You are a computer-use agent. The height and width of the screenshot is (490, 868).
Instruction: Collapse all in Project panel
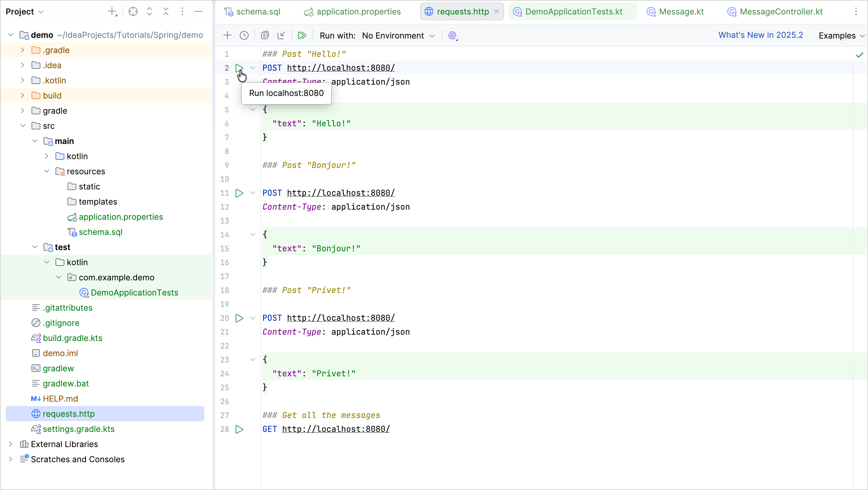pos(166,12)
